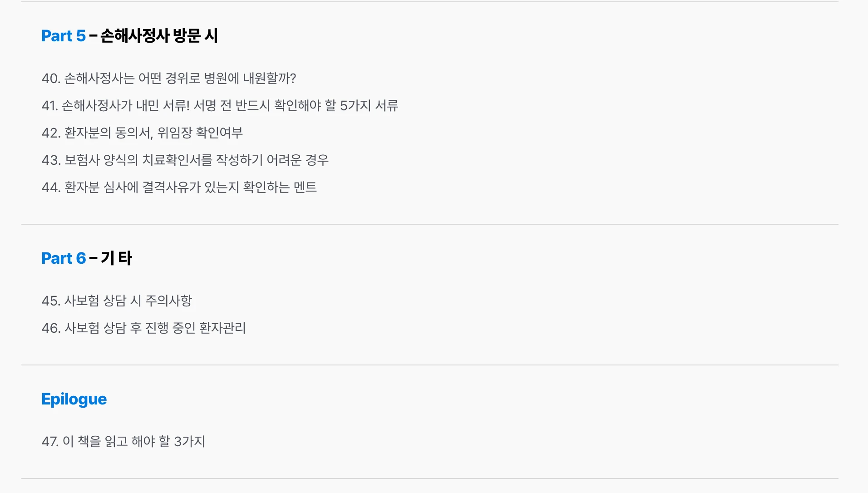The image size is (868, 493).
Task: Click the number 40. in chapter list
Action: [x=51, y=78]
